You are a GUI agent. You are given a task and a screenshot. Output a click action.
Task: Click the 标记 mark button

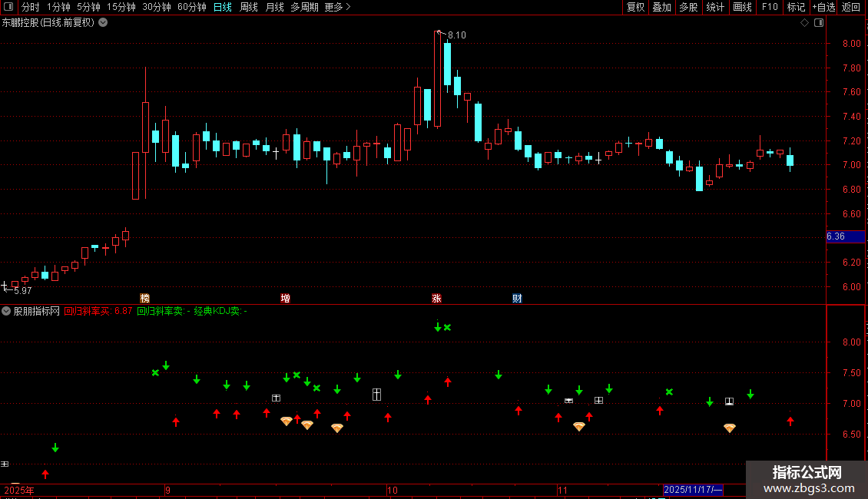tap(796, 7)
